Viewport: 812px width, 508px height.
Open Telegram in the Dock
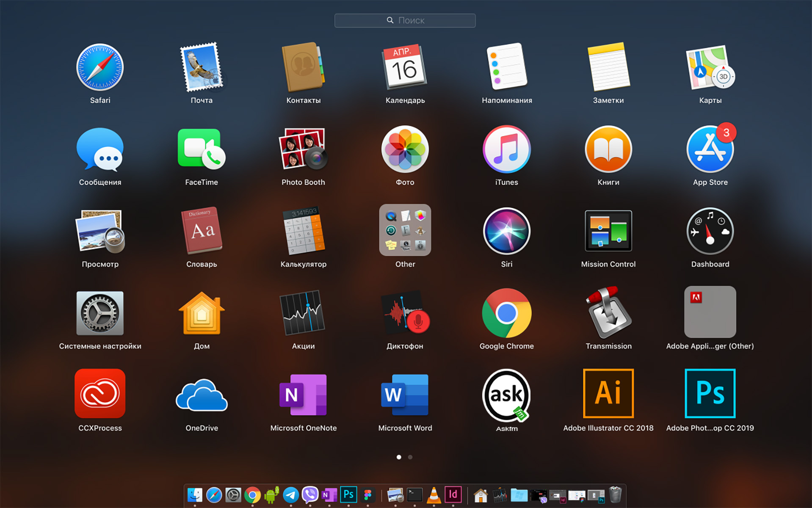click(x=291, y=495)
